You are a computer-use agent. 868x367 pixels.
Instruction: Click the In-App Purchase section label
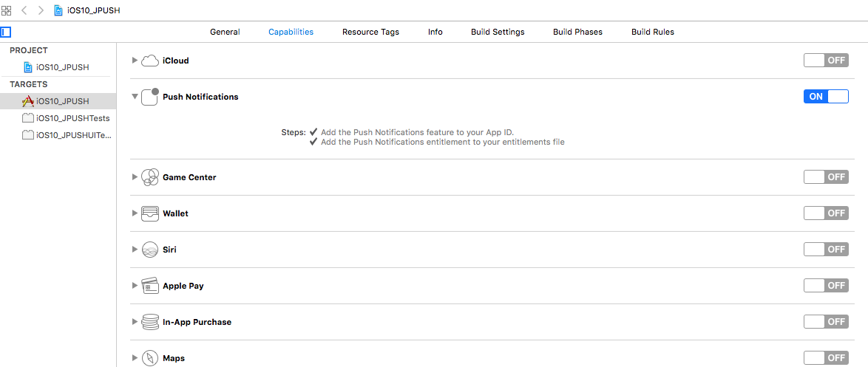click(197, 322)
